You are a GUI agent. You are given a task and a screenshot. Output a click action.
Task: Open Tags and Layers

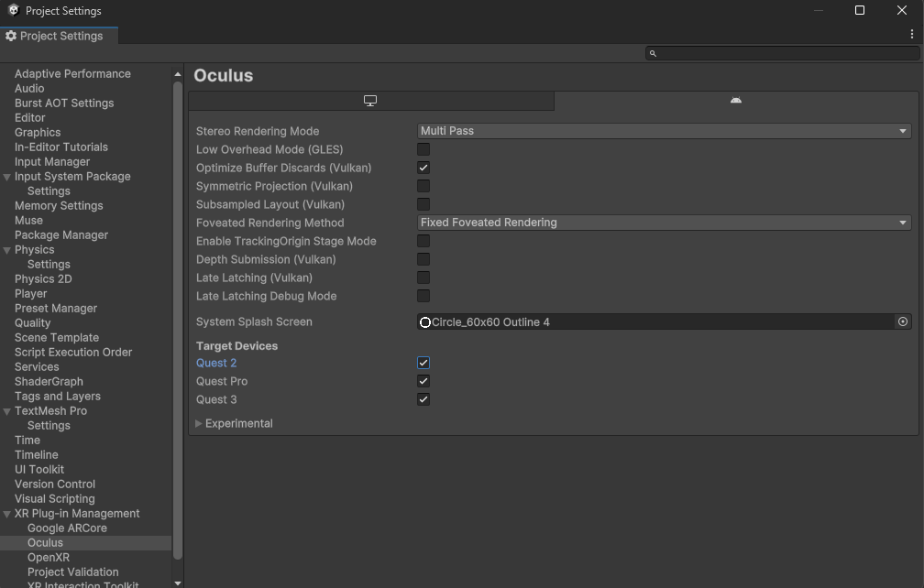[x=58, y=397]
